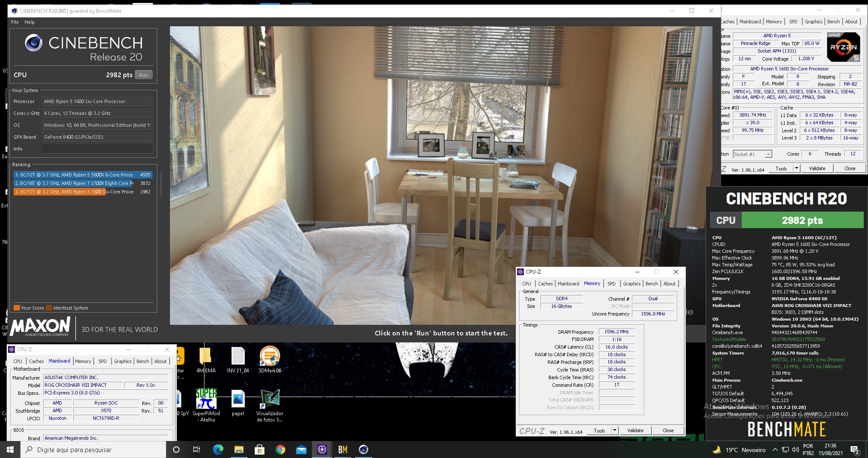Open the Tools dropdown arrow in top-right CPU-Z window
Screen dimensions: 868x458
[x=796, y=168]
